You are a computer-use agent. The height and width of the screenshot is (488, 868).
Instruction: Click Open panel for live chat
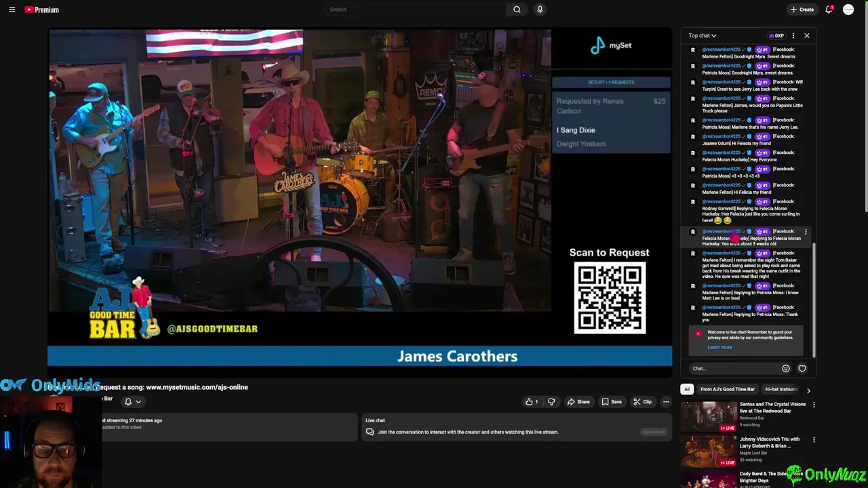(654, 432)
